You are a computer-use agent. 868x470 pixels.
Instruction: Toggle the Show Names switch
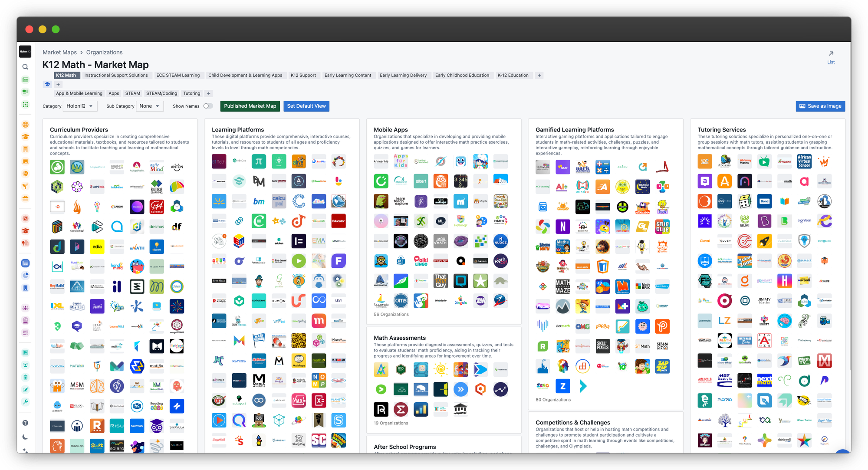click(x=208, y=106)
